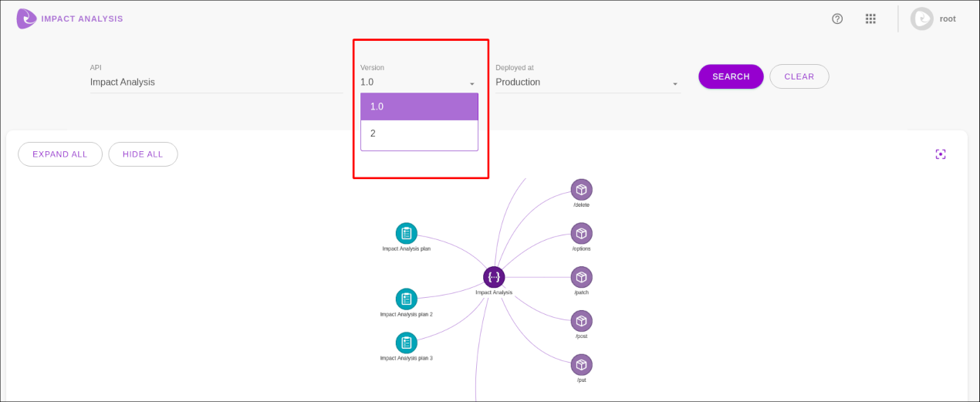Click the /delete label text
The height and width of the screenshot is (402, 980).
point(581,204)
